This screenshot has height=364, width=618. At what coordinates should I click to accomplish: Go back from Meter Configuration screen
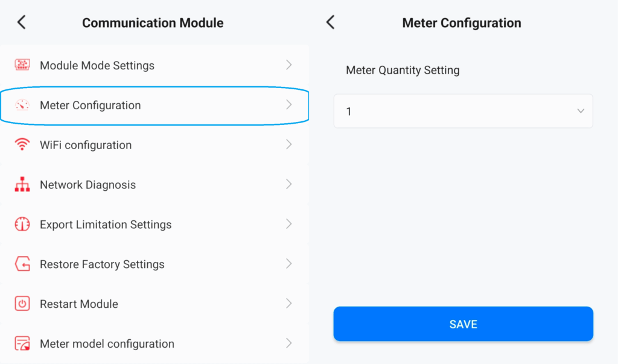[x=330, y=23]
